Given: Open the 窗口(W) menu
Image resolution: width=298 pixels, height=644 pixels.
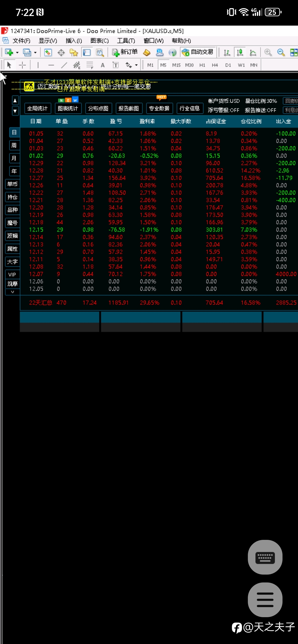Looking at the screenshot, I should [154, 41].
